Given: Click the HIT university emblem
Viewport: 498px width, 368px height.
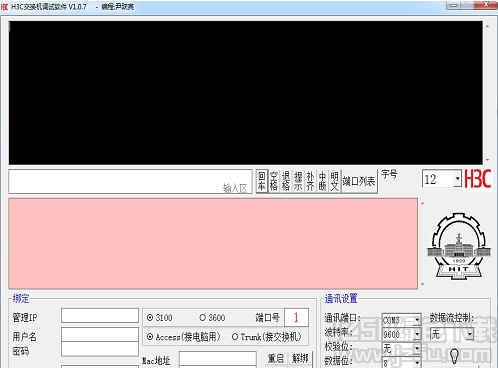Looking at the screenshot, I should click(459, 246).
